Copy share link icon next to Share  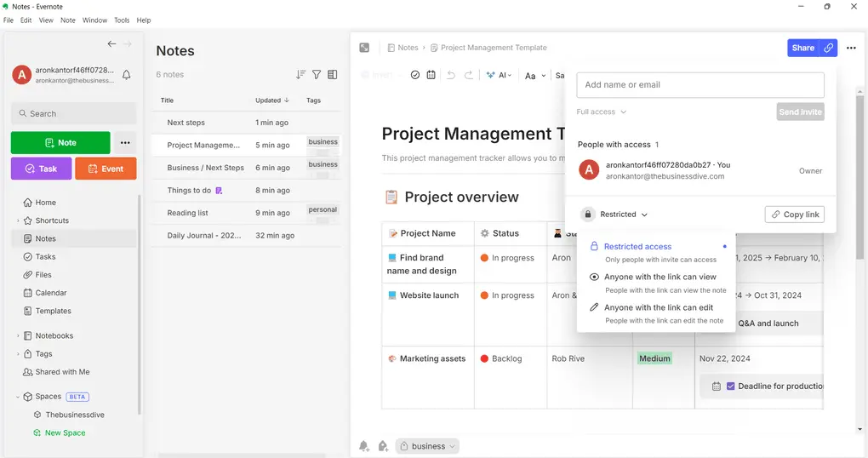tap(829, 48)
